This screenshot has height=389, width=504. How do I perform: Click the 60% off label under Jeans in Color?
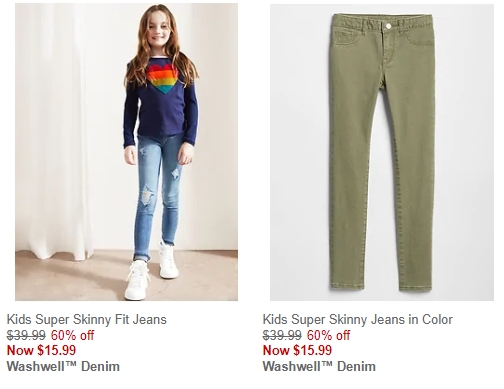click(329, 335)
